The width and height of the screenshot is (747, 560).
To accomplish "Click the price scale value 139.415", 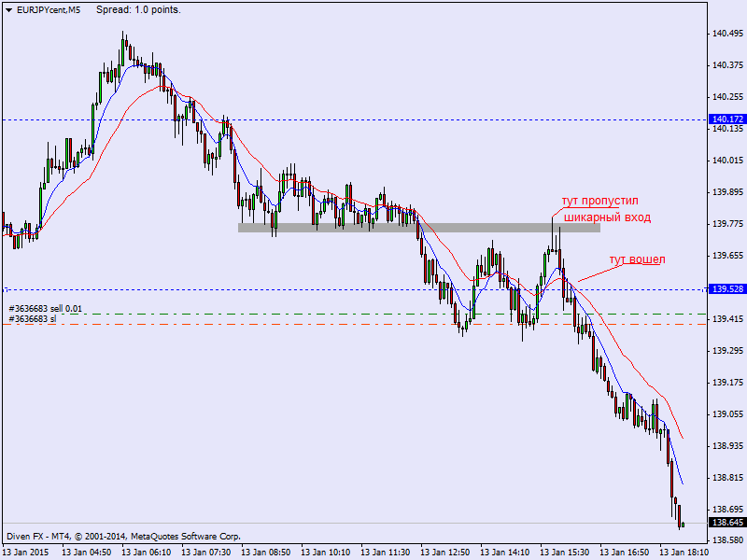I will pyautogui.click(x=727, y=319).
